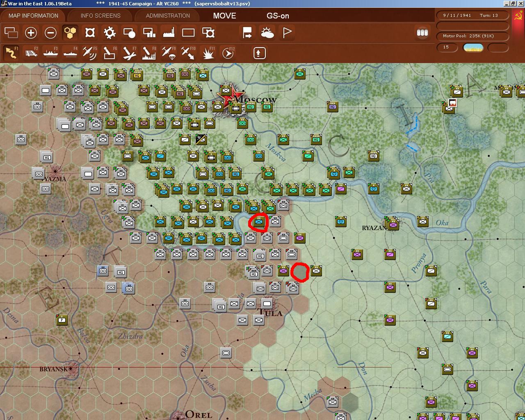Image resolution: width=525 pixels, height=420 pixels.
Task: Switch to the INFO SCREENS tab
Action: tap(100, 16)
